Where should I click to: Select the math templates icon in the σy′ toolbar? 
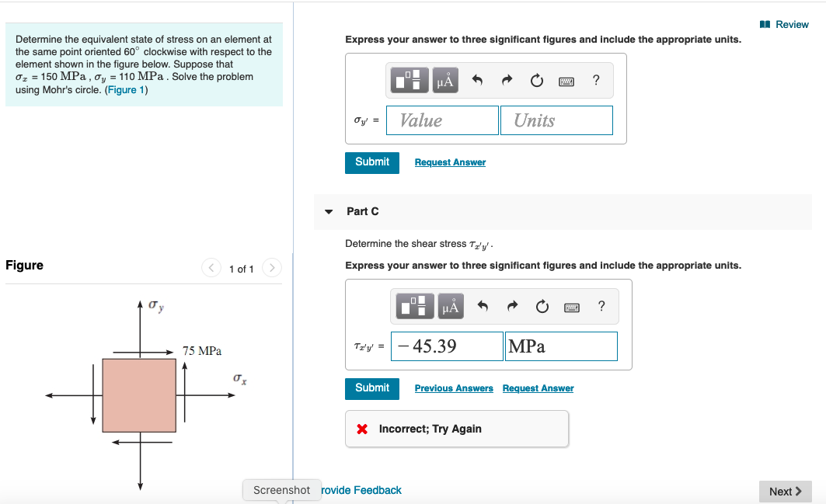[x=409, y=80]
